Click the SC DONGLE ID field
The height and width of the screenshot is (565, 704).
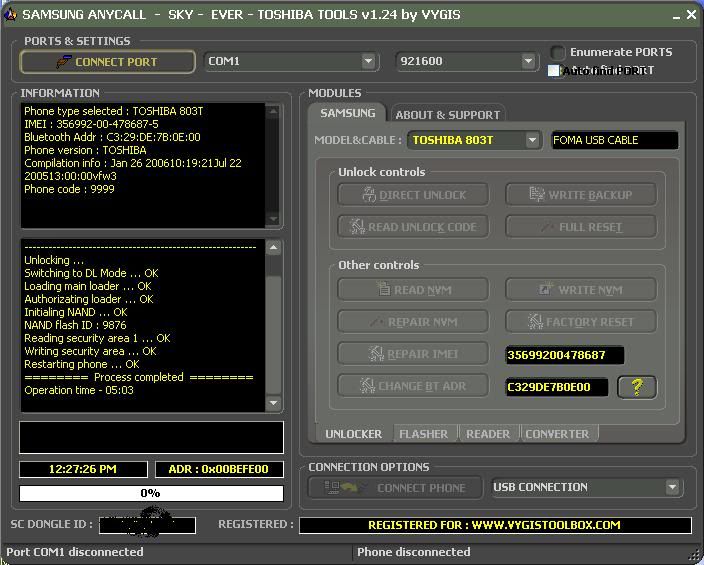point(147,525)
